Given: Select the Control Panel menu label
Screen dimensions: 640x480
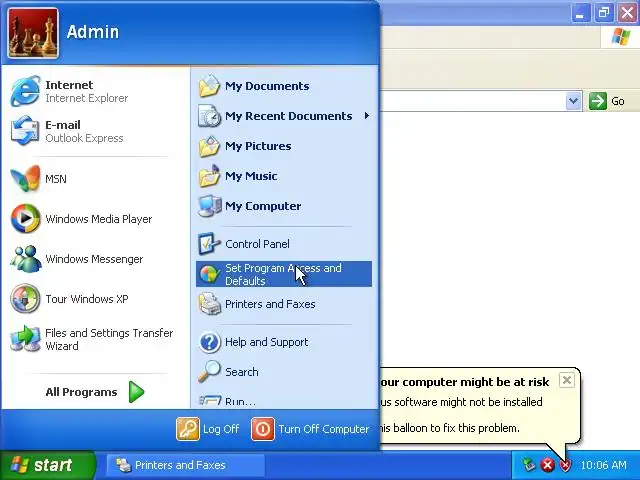Looking at the screenshot, I should pyautogui.click(x=257, y=244).
